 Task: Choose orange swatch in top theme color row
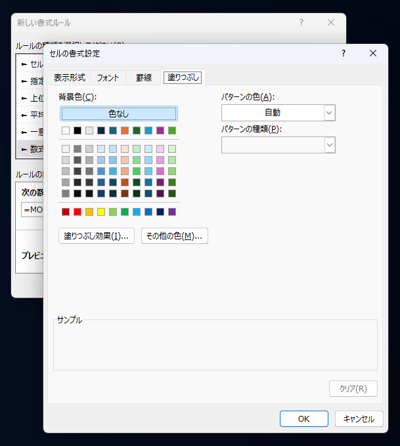pyautogui.click(x=125, y=130)
